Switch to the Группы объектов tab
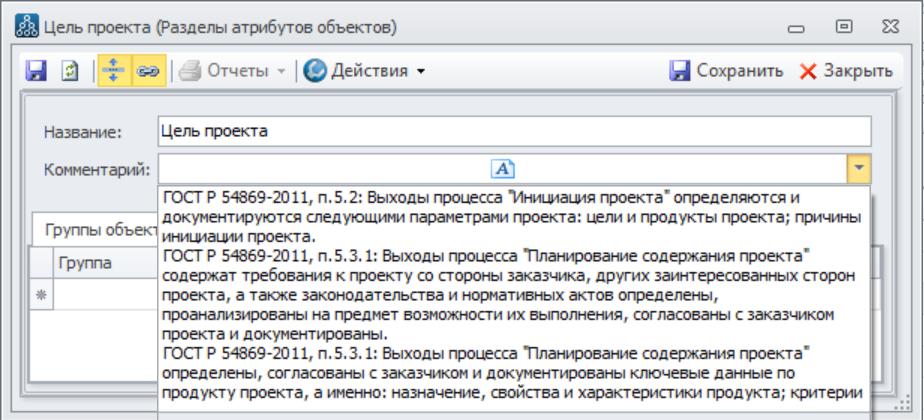Viewport: 924px width, 420px height. tap(95, 229)
